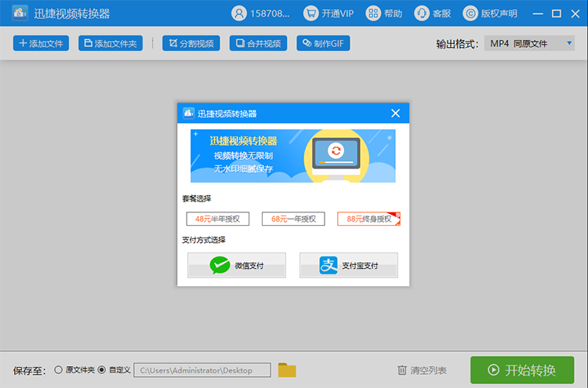Select the 原文件夹 radio button
The width and height of the screenshot is (588, 388).
tap(59, 370)
